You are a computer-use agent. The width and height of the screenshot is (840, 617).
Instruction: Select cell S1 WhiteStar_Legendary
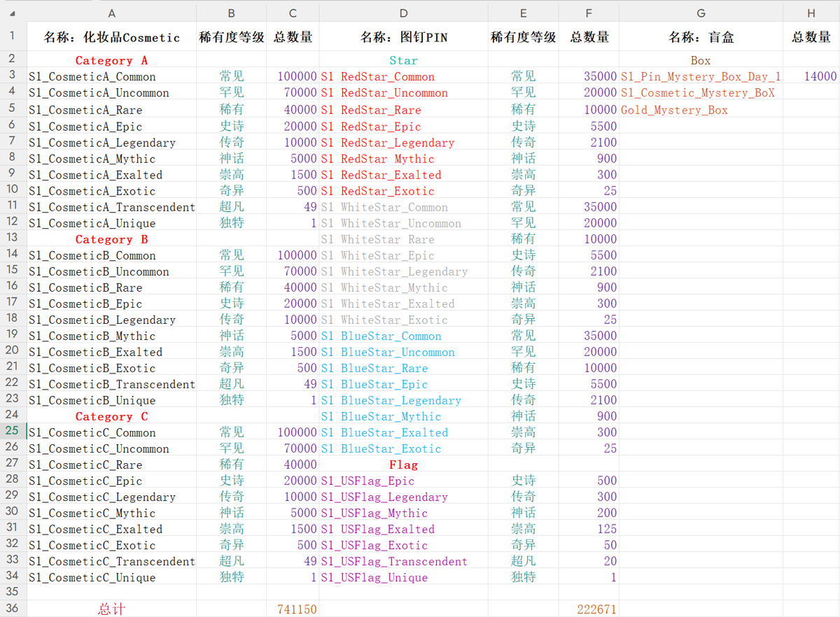[x=404, y=271]
